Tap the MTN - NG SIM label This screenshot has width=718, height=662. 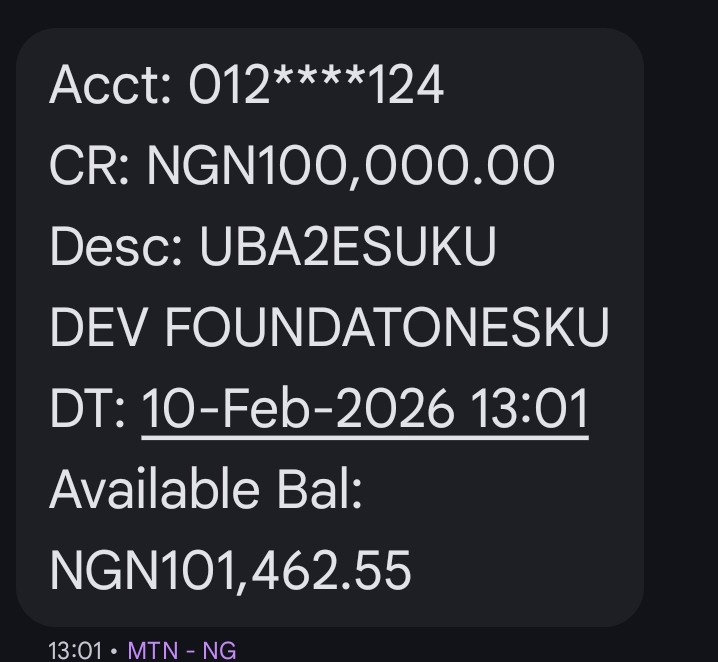click(182, 650)
